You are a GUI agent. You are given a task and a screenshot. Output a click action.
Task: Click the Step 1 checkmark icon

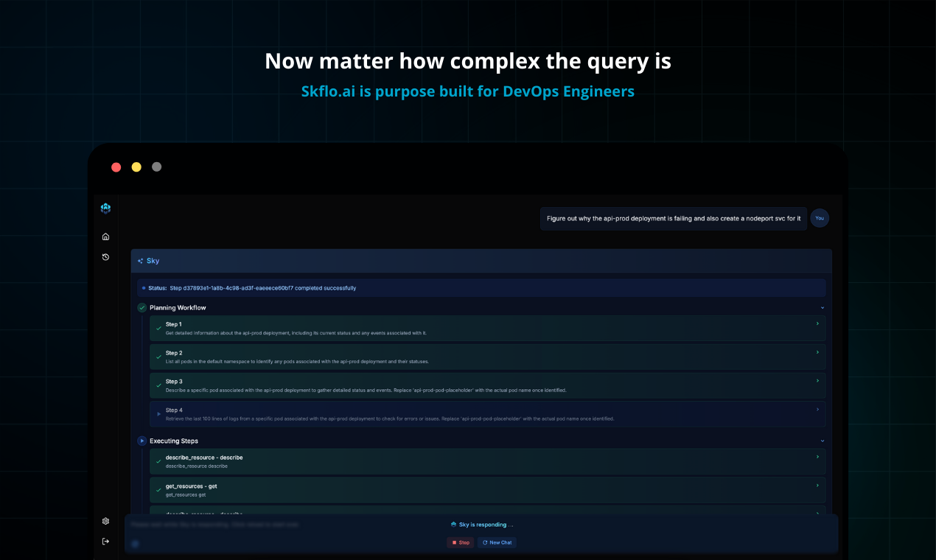click(x=158, y=329)
